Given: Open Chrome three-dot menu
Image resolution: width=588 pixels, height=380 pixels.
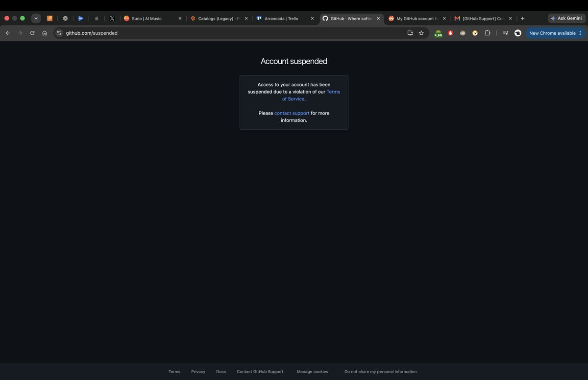Looking at the screenshot, I should 580,33.
